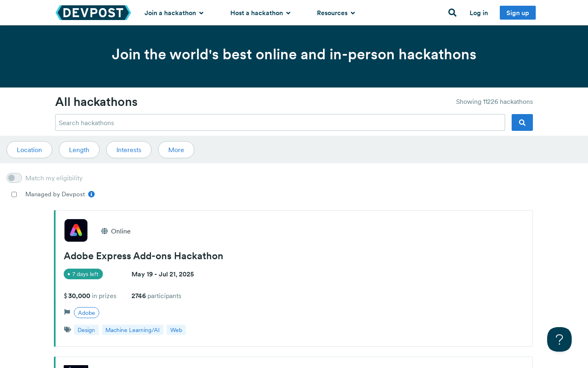Select the Machine Learning/AI theme tag
The width and height of the screenshot is (588, 368).
pos(133,330)
